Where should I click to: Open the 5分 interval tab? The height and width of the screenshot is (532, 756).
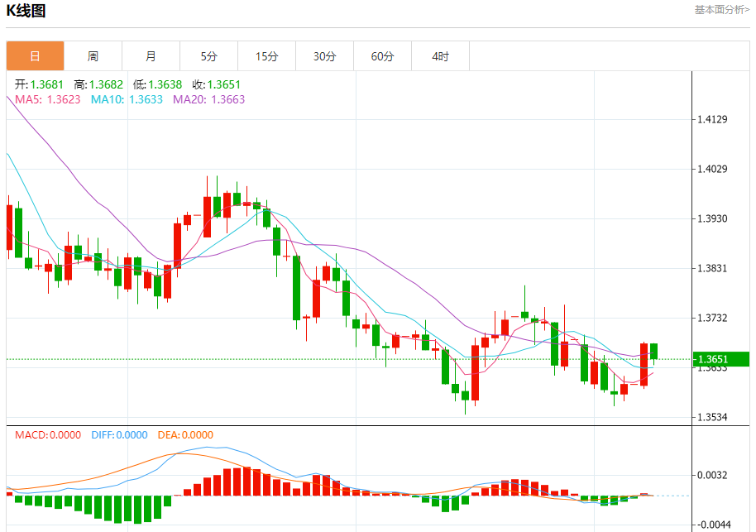[208, 56]
